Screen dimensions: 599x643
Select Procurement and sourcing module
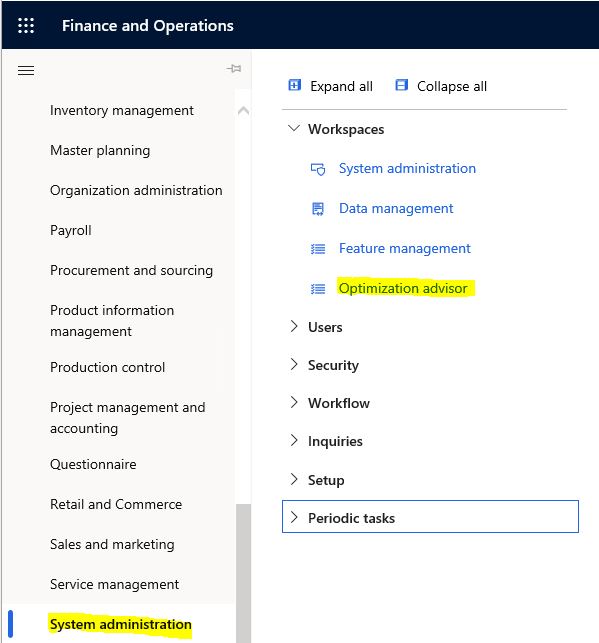point(131,270)
